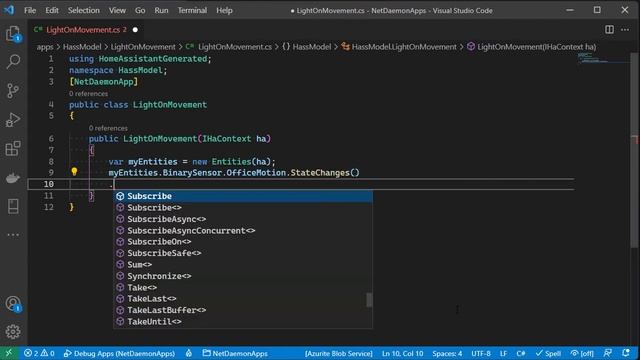
Task: Click the unsaved dot on LightOnMovement.cs tab
Action: pyautogui.click(x=135, y=30)
